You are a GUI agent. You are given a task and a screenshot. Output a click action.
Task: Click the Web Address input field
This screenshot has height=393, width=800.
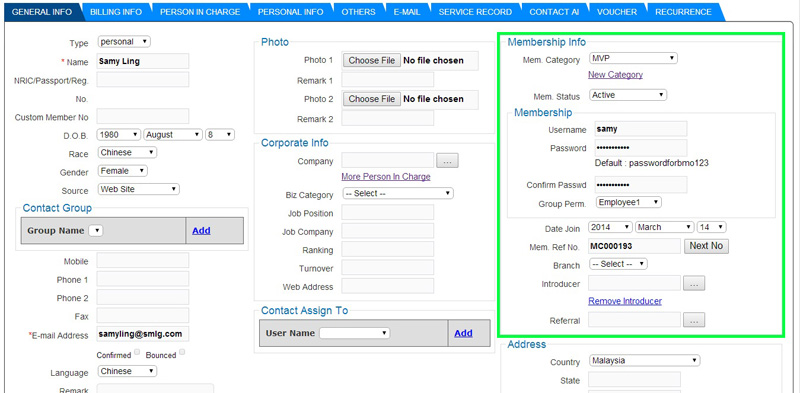388,286
